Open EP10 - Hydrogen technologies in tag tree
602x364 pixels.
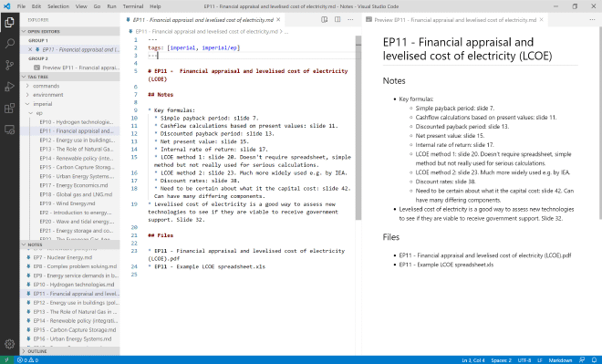coord(77,122)
